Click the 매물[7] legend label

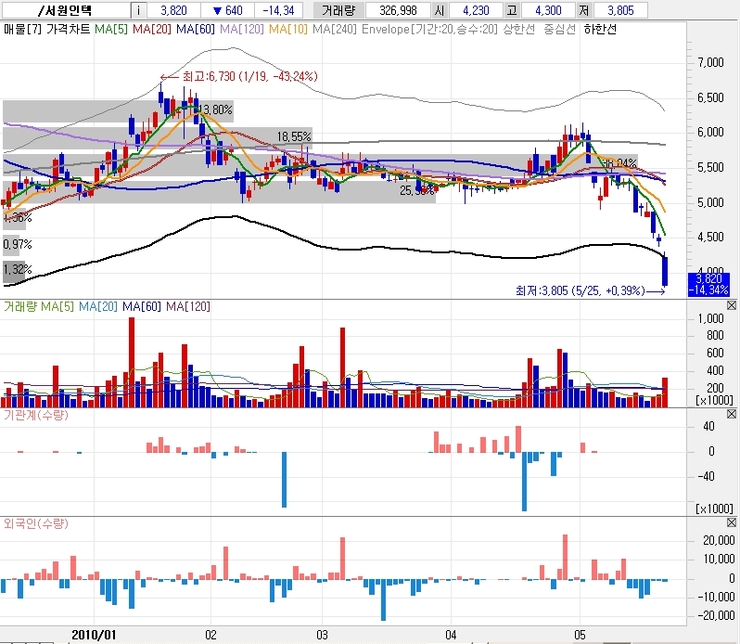tap(23, 29)
